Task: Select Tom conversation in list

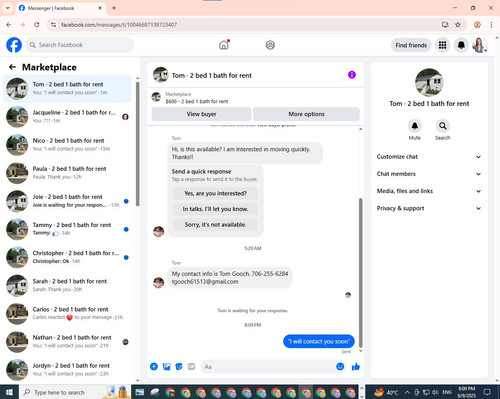Action: 68,88
